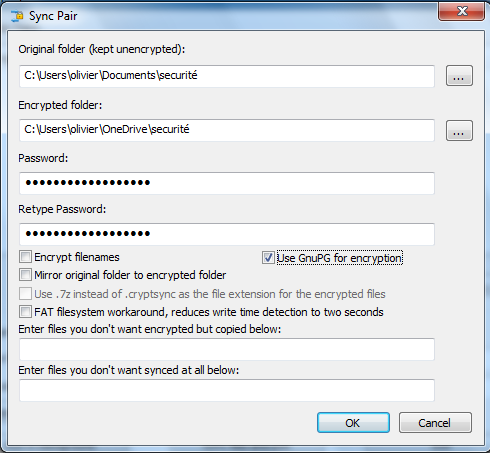Uncheck Use GnuPG for encryption
Screen dimensions: 490x453
click(268, 258)
